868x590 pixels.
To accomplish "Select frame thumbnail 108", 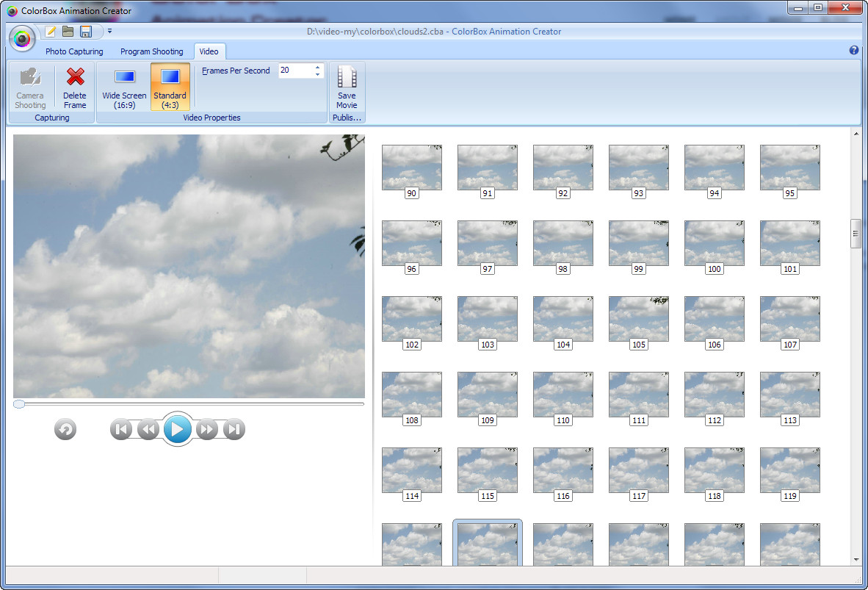I will [412, 395].
